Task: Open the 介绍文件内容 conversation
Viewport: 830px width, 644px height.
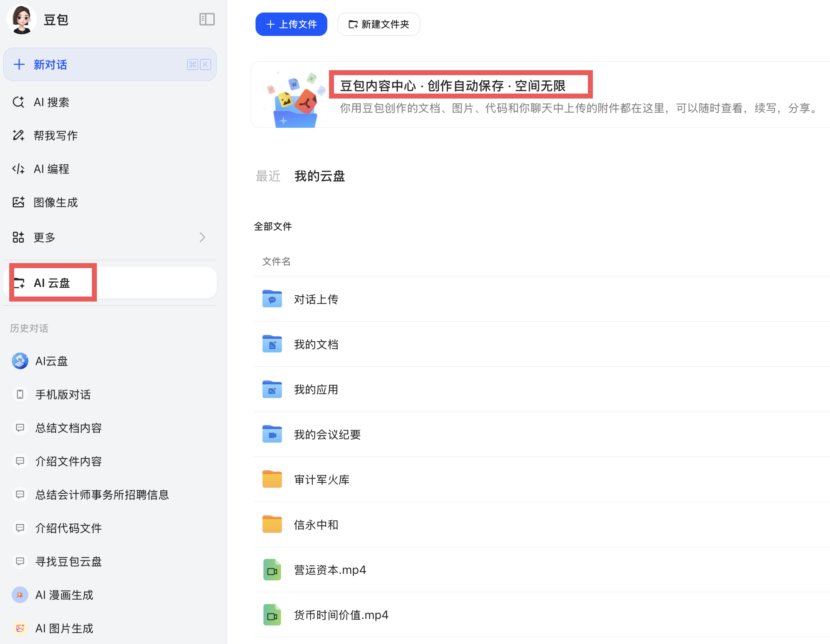Action: pos(110,461)
